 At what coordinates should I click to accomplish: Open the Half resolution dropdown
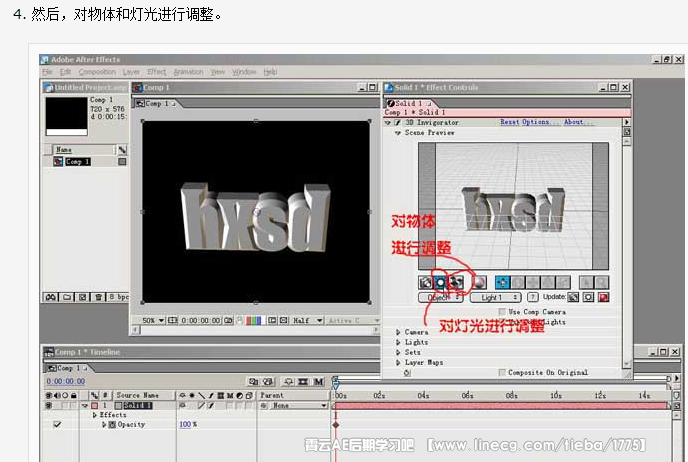(308, 321)
